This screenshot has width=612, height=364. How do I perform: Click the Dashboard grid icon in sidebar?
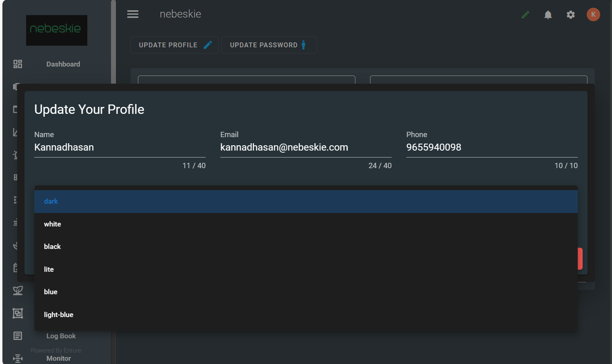tap(18, 64)
